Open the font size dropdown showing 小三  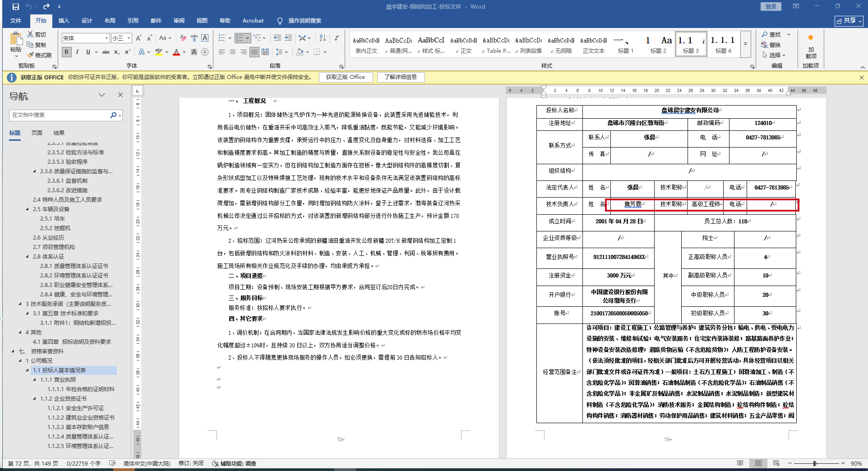(x=129, y=38)
